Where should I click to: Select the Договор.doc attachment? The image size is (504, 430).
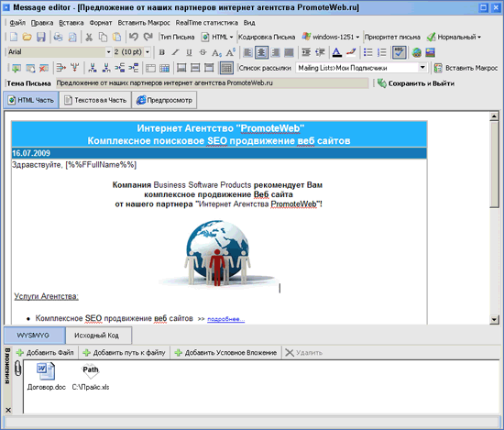pyautogui.click(x=47, y=377)
